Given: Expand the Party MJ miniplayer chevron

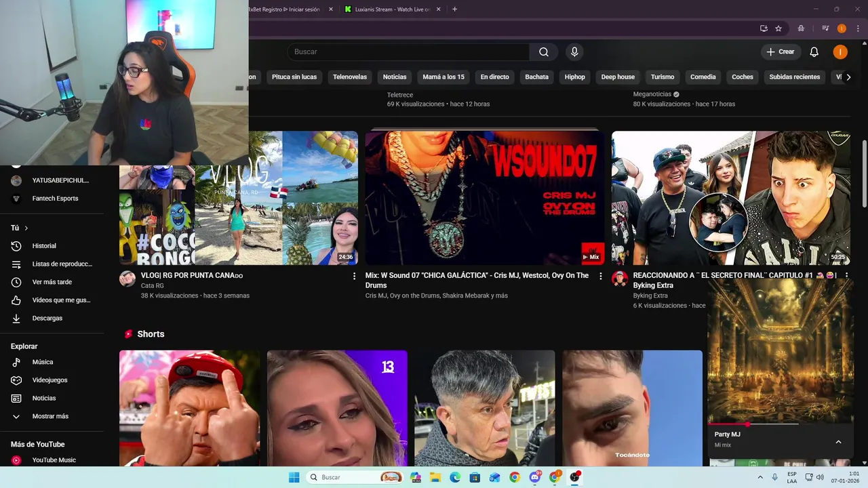Looking at the screenshot, I should (x=838, y=442).
